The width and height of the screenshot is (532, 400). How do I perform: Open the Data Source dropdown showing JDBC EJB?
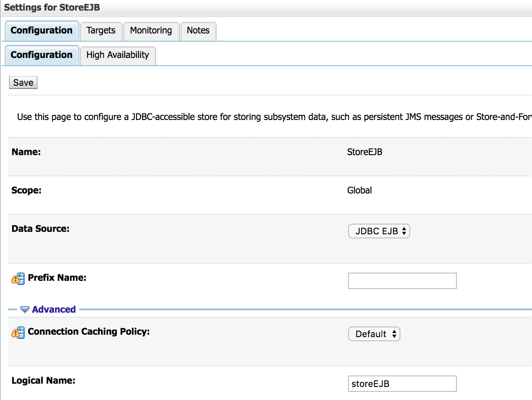click(379, 231)
